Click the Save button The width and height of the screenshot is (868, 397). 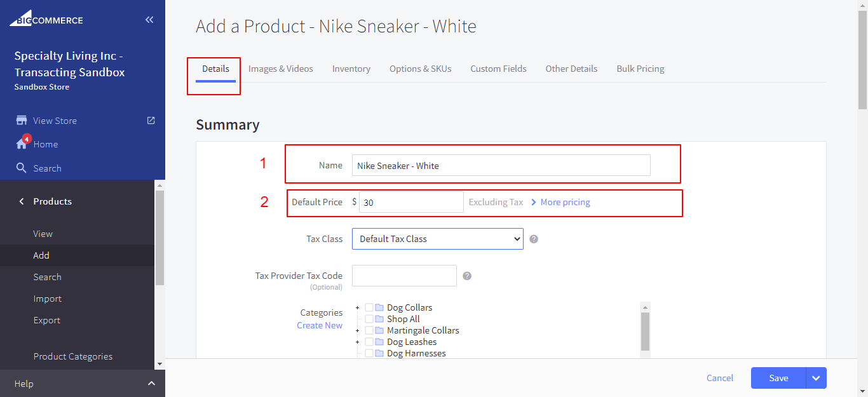(x=778, y=378)
